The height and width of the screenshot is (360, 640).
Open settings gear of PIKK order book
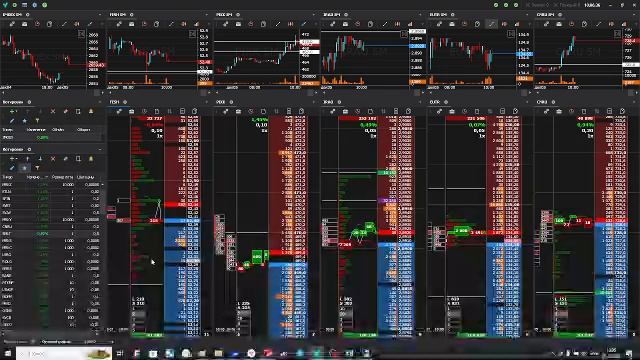click(231, 102)
